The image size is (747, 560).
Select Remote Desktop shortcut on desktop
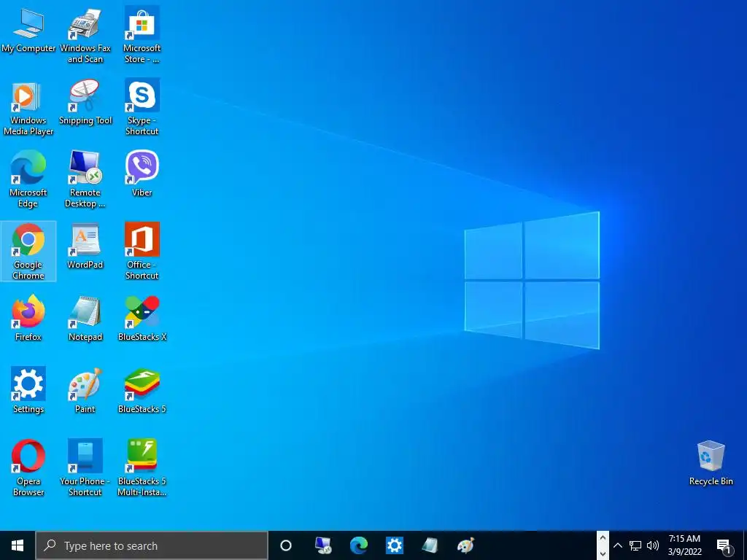point(85,179)
